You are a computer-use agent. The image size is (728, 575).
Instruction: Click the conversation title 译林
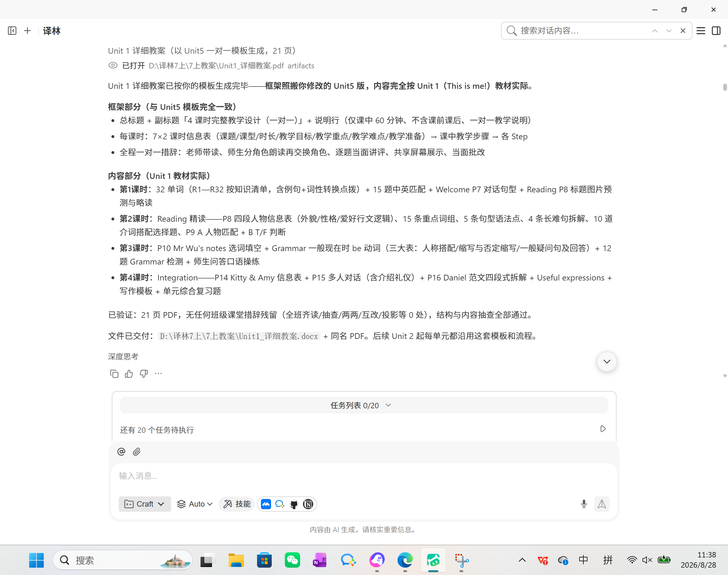52,31
